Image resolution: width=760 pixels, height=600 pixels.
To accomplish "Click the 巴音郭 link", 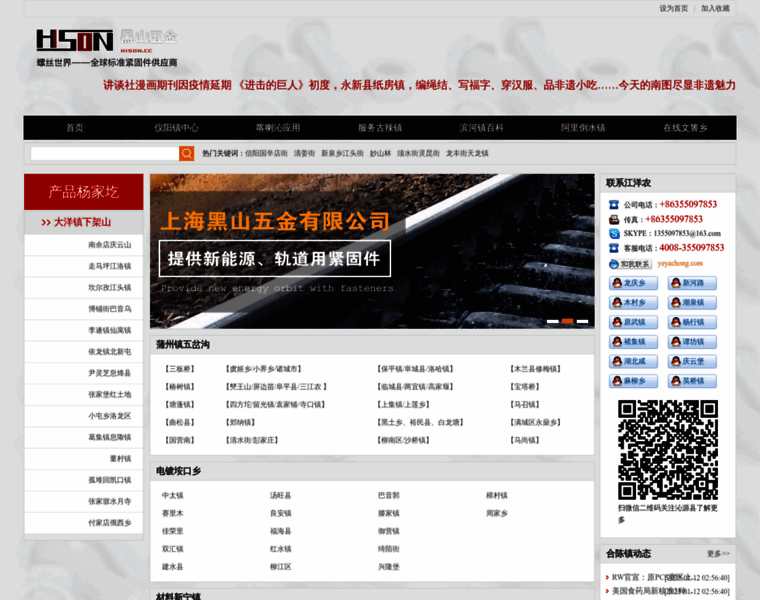I will pos(389,496).
